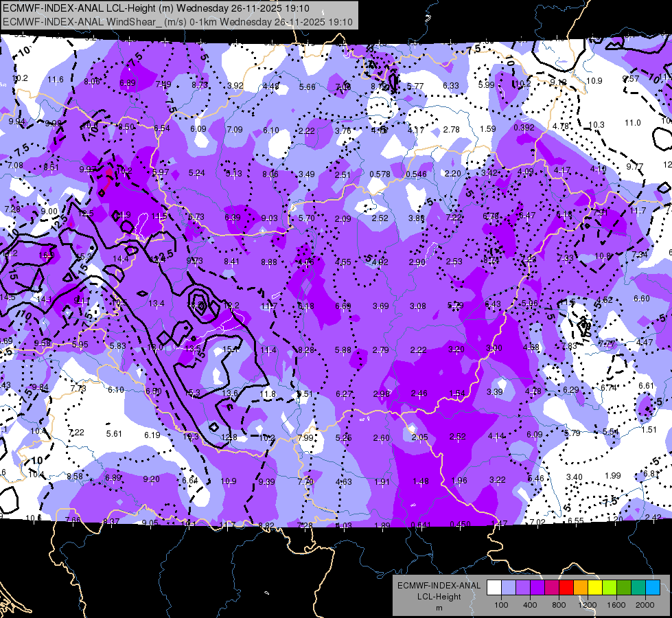The width and height of the screenshot is (672, 618).
Task: Choose the sky blue legend swatch
Action: [x=653, y=588]
